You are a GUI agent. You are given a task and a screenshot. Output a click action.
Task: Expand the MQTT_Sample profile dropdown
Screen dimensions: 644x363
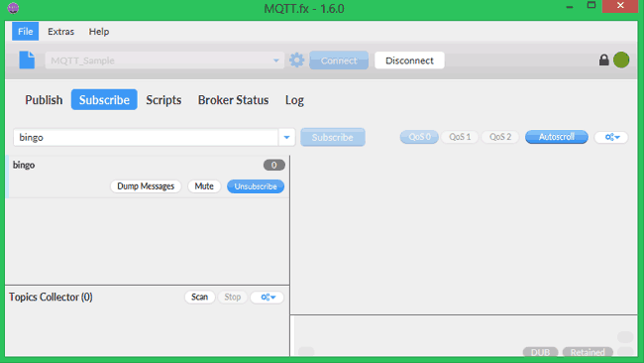tap(276, 60)
